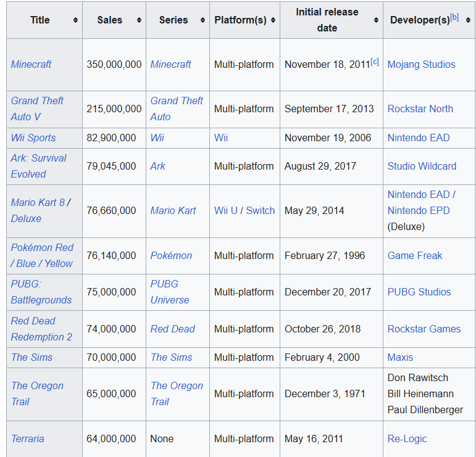Select the name Paul Dillenberger
Image resolution: width=476 pixels, height=457 pixels.
425,410
